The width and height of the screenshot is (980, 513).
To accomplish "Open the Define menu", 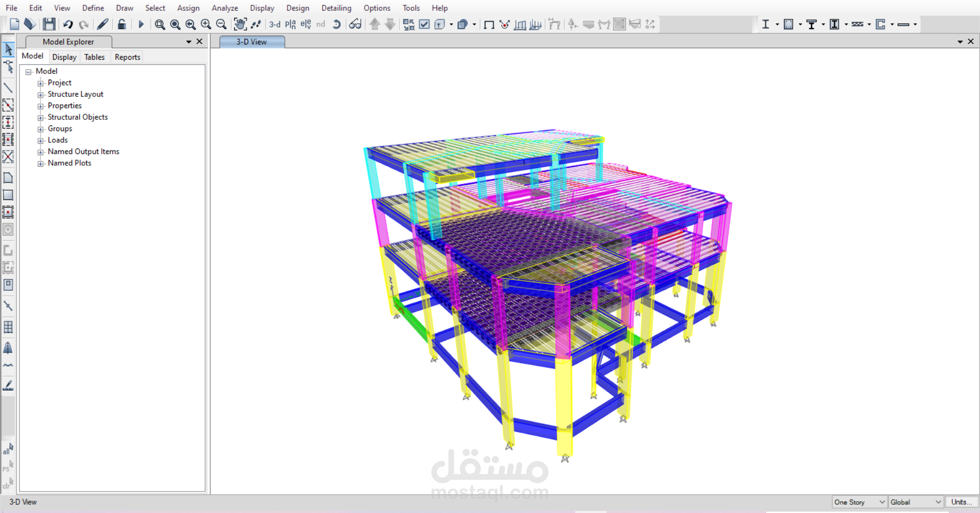I will (x=93, y=8).
